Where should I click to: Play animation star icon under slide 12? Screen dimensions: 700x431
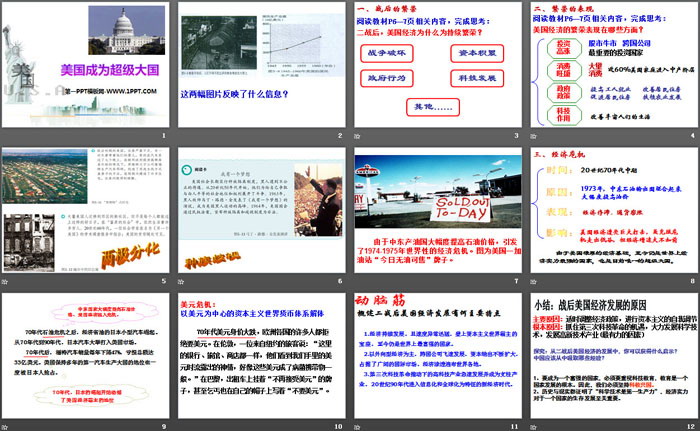[x=533, y=427]
